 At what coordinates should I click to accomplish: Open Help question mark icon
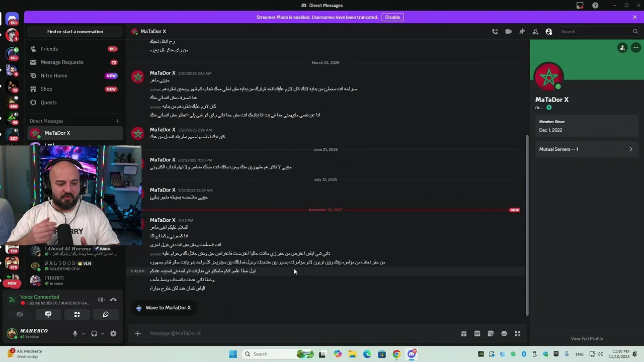click(596, 6)
